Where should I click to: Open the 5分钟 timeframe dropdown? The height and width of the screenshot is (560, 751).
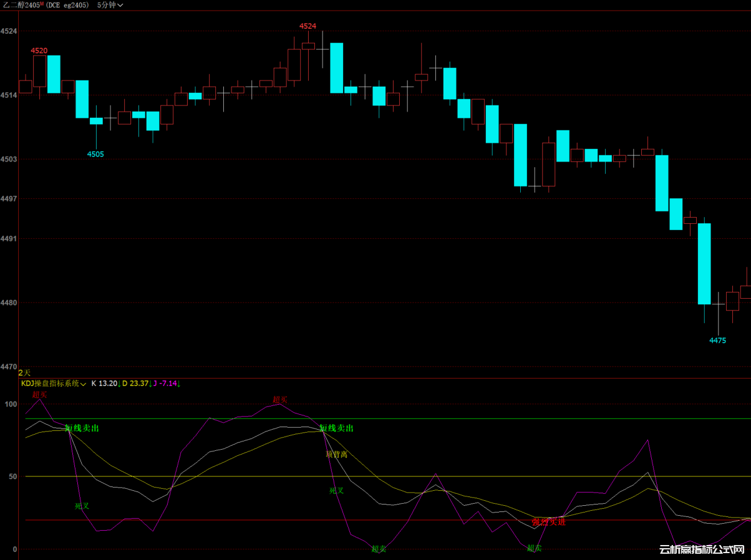click(110, 5)
